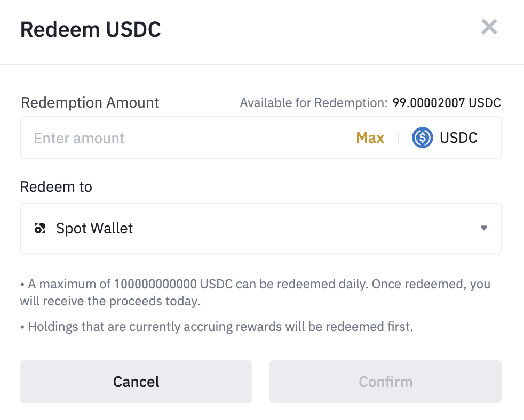Click the USDC currency label in amount field
524x420 pixels.
click(458, 138)
